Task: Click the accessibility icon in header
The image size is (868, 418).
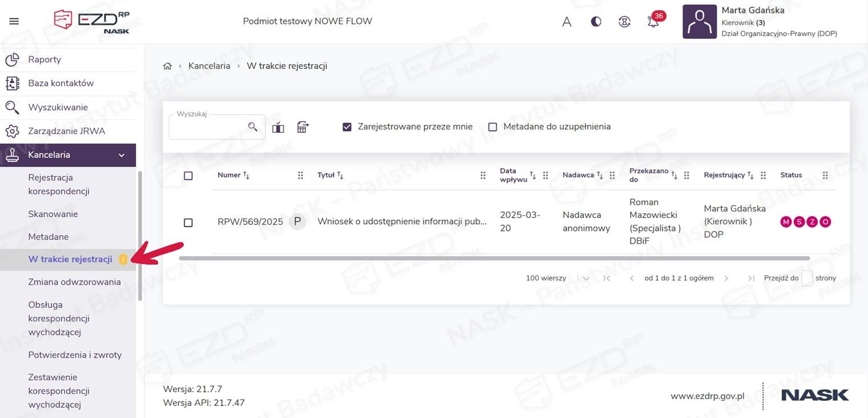Action: tap(624, 22)
